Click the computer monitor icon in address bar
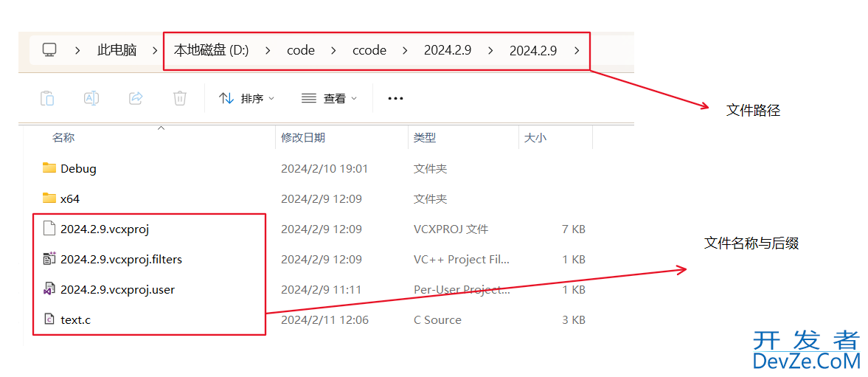Image resolution: width=868 pixels, height=377 pixels. [x=49, y=50]
